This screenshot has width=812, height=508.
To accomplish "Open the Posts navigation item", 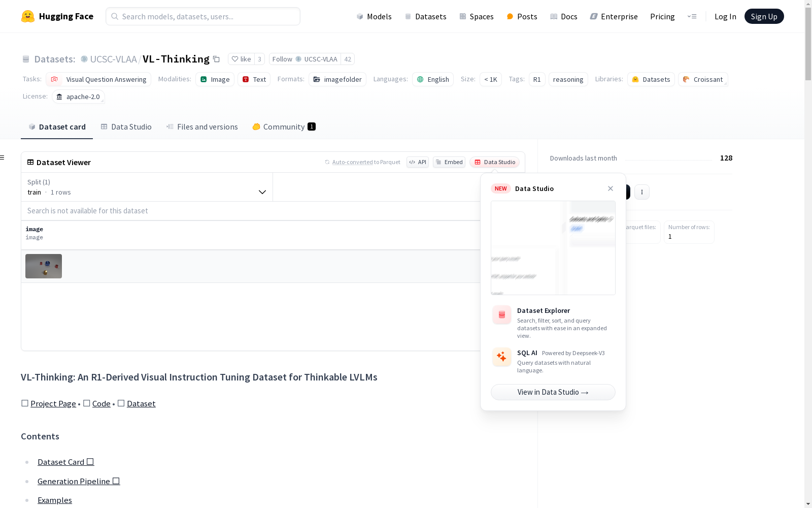I will (x=522, y=16).
